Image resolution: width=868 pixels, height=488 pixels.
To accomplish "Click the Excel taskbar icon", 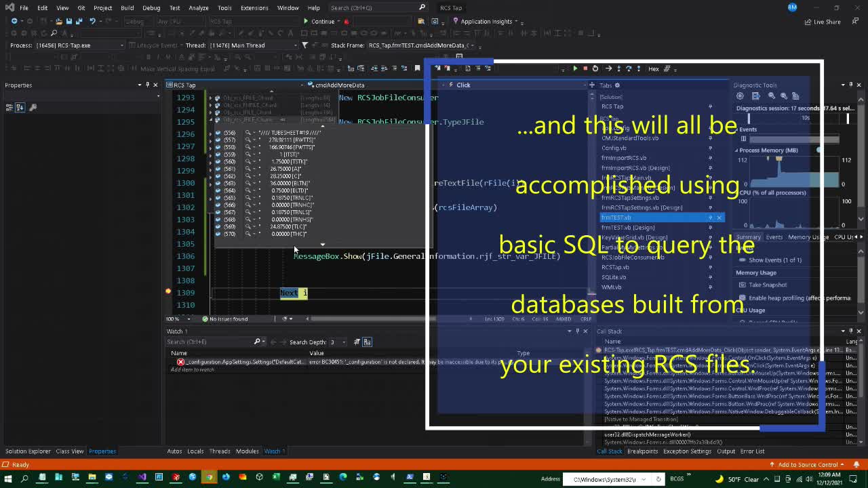I will coord(276,478).
